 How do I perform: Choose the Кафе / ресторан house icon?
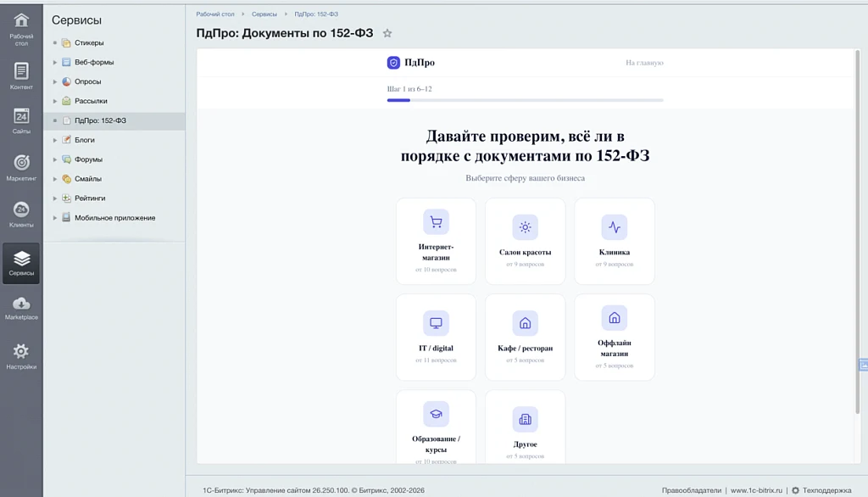click(526, 323)
